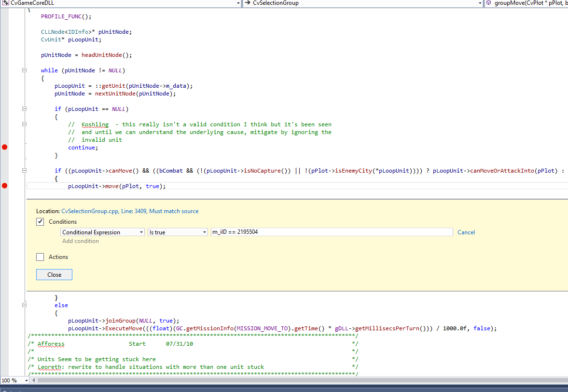Toggle the Conditions checkbox
568x392 pixels.
pyautogui.click(x=40, y=221)
